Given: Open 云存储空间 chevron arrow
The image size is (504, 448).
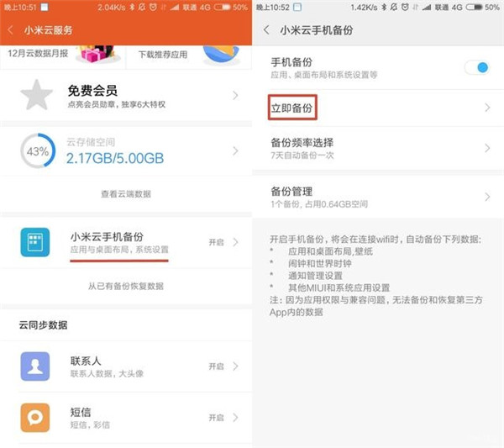Looking at the screenshot, I should (235, 150).
